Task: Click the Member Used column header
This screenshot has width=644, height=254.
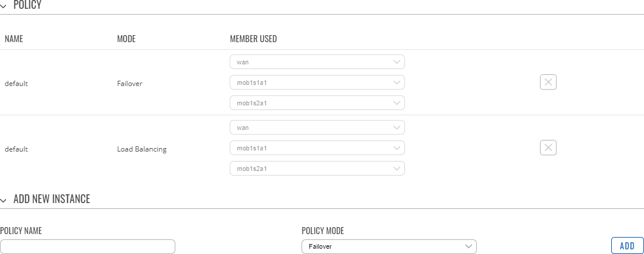Action: pos(253,39)
